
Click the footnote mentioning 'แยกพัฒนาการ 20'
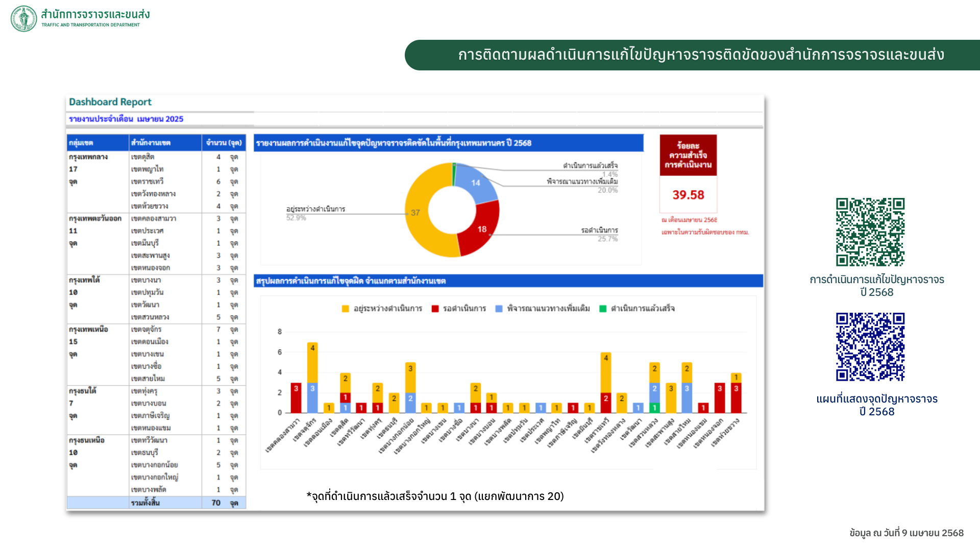coord(435,496)
